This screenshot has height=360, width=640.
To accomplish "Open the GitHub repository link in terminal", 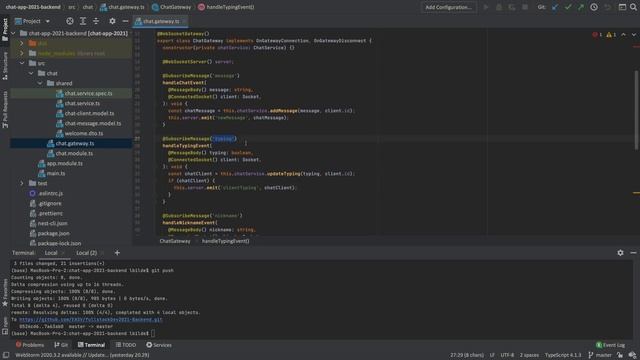I will (x=91, y=320).
